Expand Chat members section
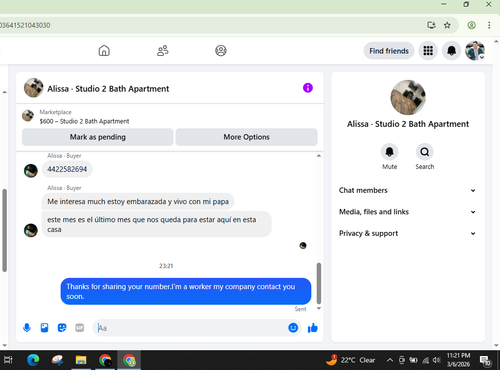Image resolution: width=500 pixels, height=370 pixels. click(407, 190)
